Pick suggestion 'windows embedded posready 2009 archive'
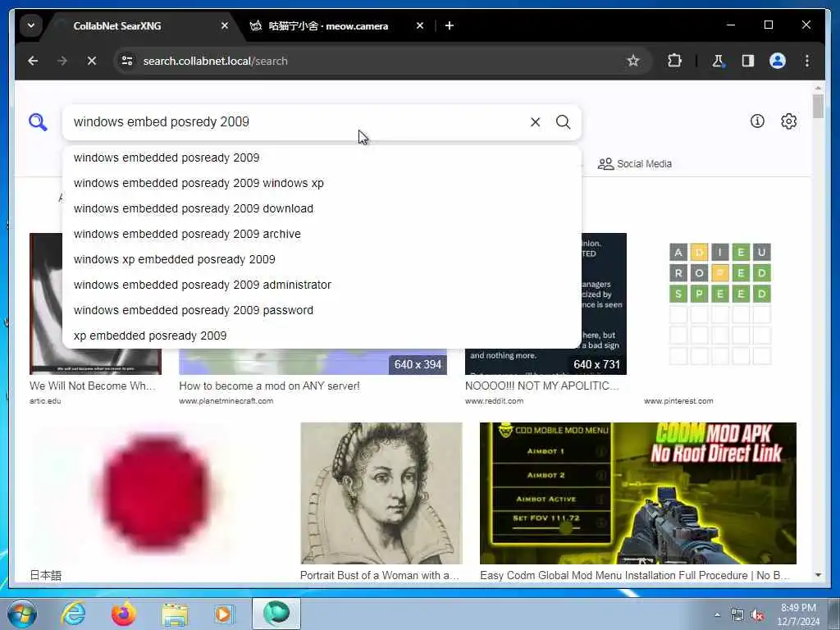The image size is (840, 630). coord(322,234)
